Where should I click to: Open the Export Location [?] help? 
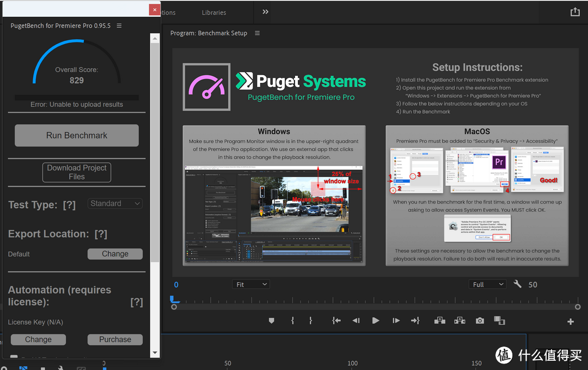pyautogui.click(x=101, y=234)
